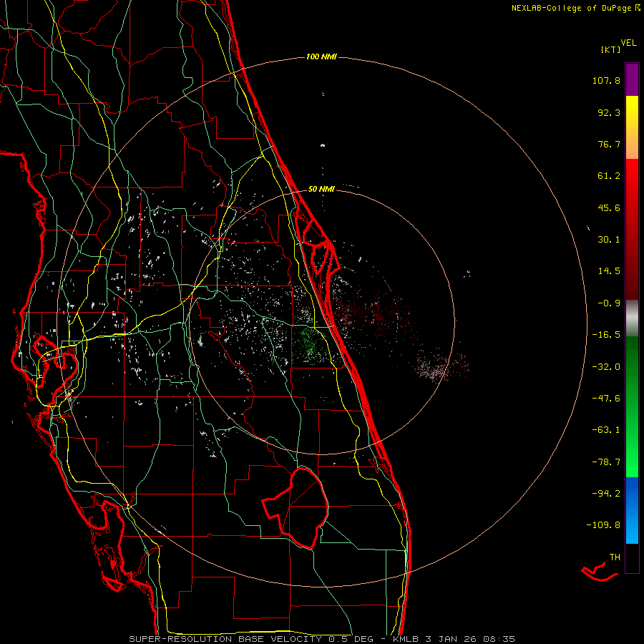The image size is (644, 644).
Task: Click the "NEXLAB-College of DuPage" header text
Action: (571, 8)
